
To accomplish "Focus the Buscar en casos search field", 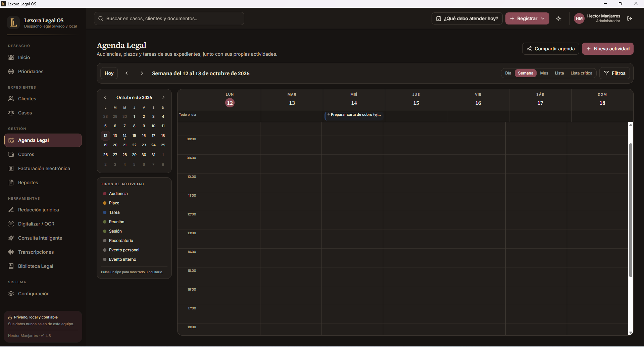I will coord(169,18).
